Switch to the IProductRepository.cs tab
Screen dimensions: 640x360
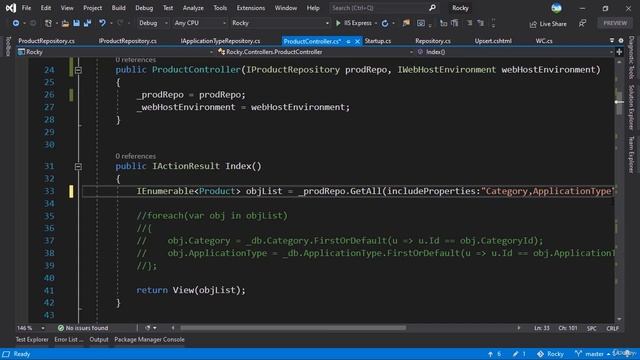tap(128, 41)
